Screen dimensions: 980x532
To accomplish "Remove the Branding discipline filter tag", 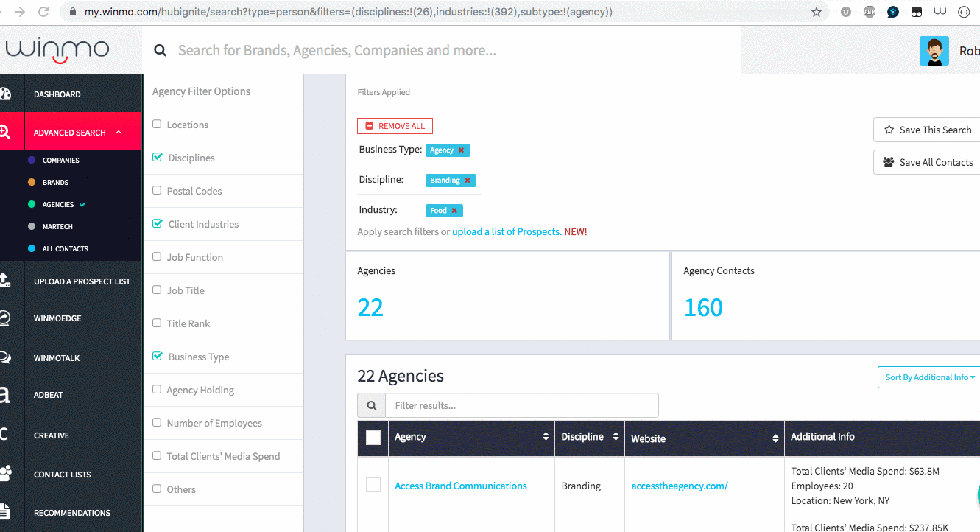I will pos(467,181).
